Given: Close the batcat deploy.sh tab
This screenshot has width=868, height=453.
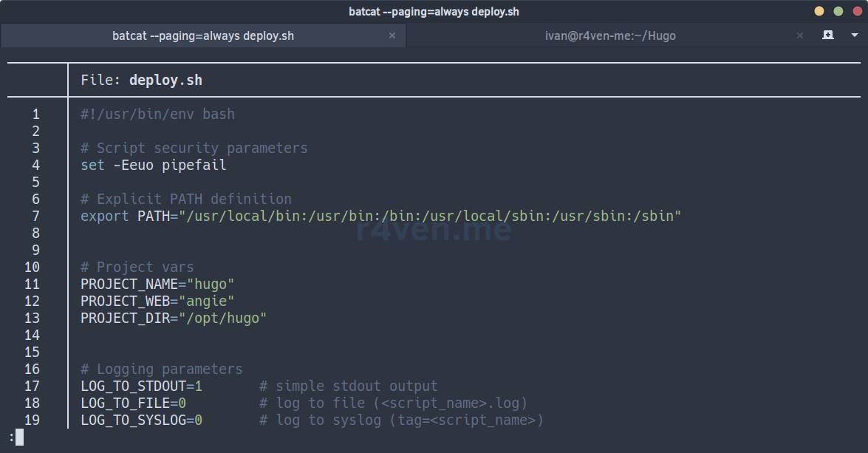Looking at the screenshot, I should tap(392, 35).
